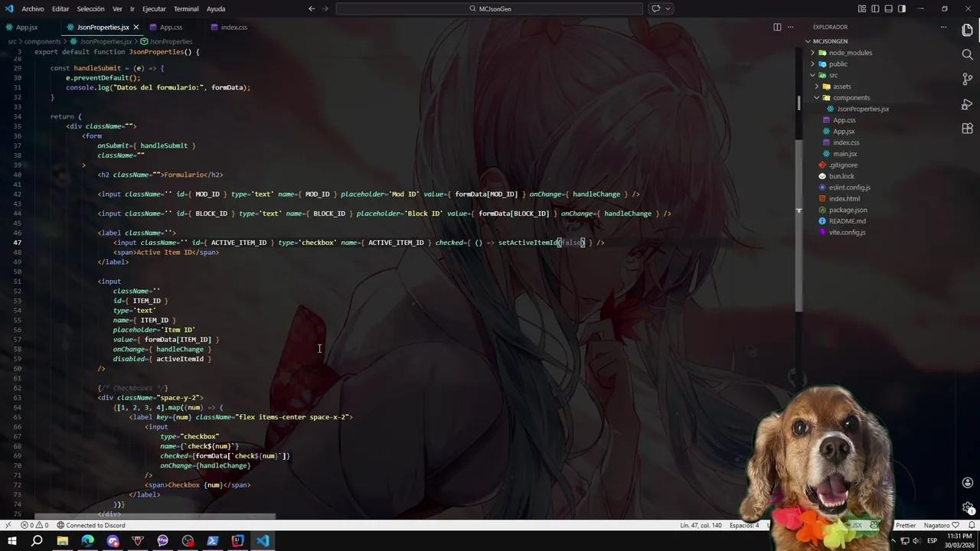Open the Extensions view
980x551 pixels.
click(967, 129)
